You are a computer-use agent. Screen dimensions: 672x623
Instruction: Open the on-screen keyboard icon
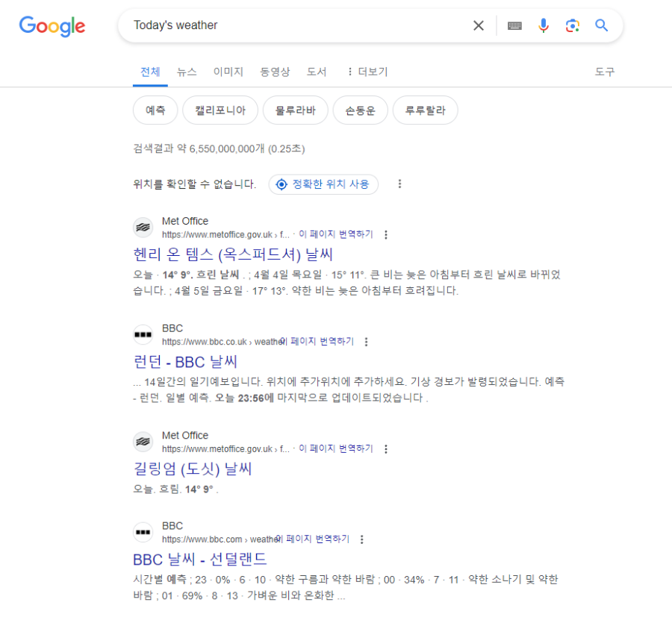pos(514,25)
